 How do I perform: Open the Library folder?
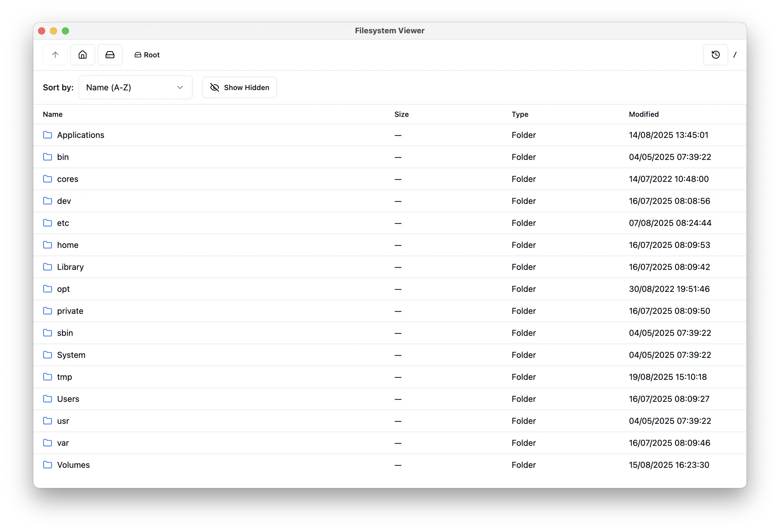pos(70,267)
